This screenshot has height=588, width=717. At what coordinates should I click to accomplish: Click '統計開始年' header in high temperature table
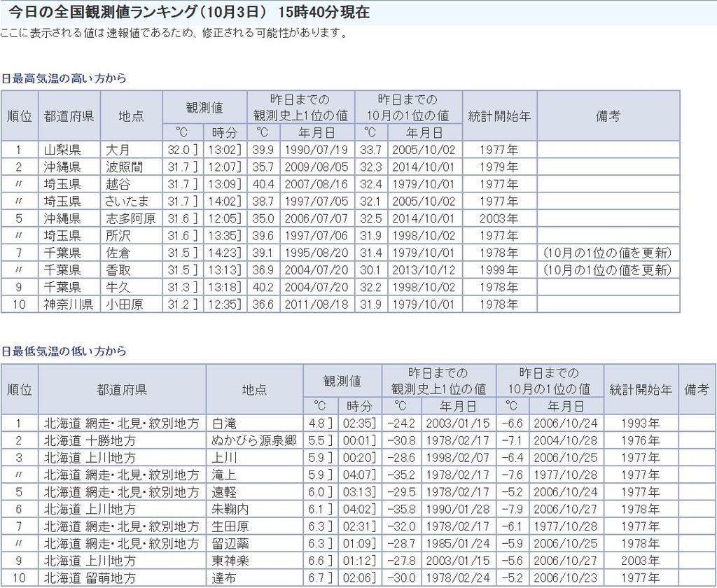(499, 116)
